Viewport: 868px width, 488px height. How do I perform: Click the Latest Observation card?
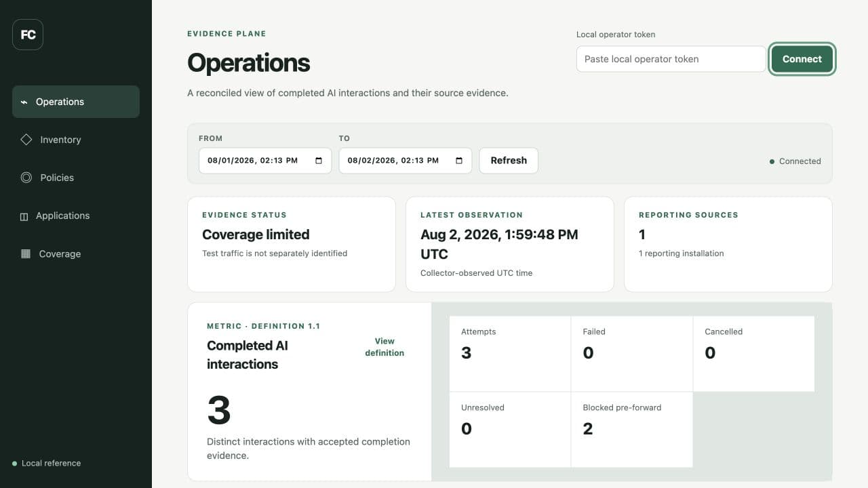click(x=510, y=244)
